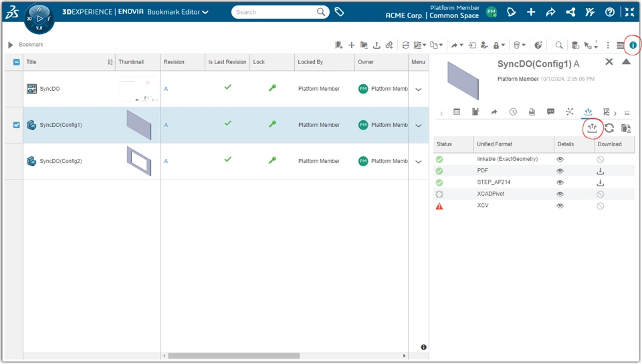Click the upload arrow icon in main toolbar
This screenshot has width=642, height=364.
[x=377, y=45]
